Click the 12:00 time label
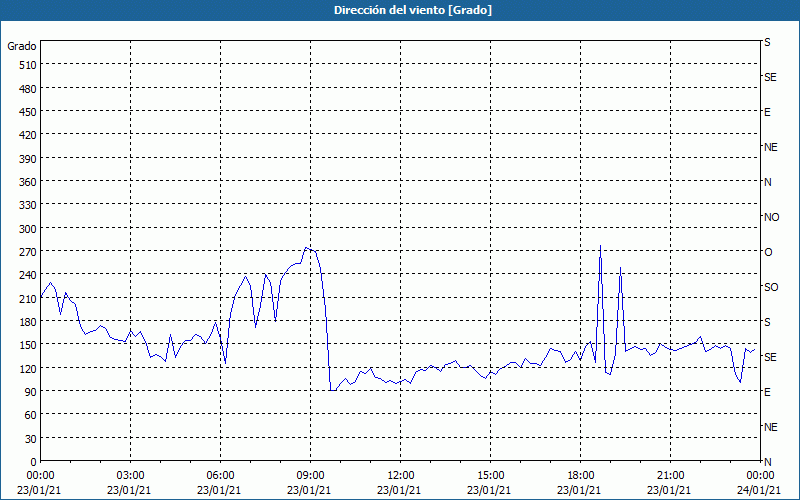 401,476
